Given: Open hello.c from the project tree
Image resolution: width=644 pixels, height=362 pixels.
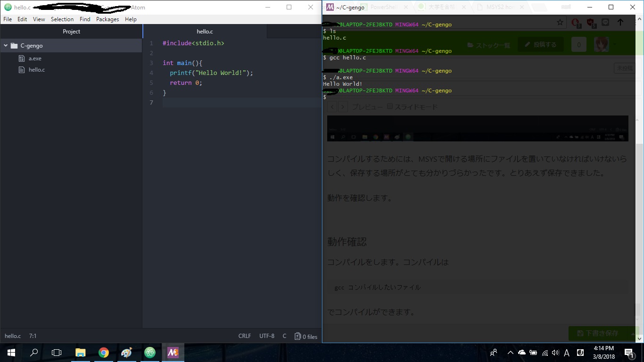Looking at the screenshot, I should coord(36,70).
